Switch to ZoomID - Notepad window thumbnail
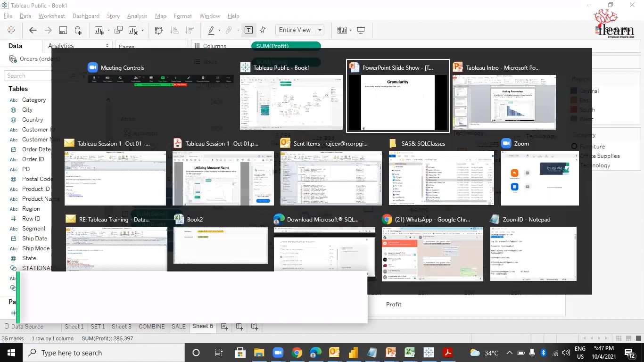 533,248
